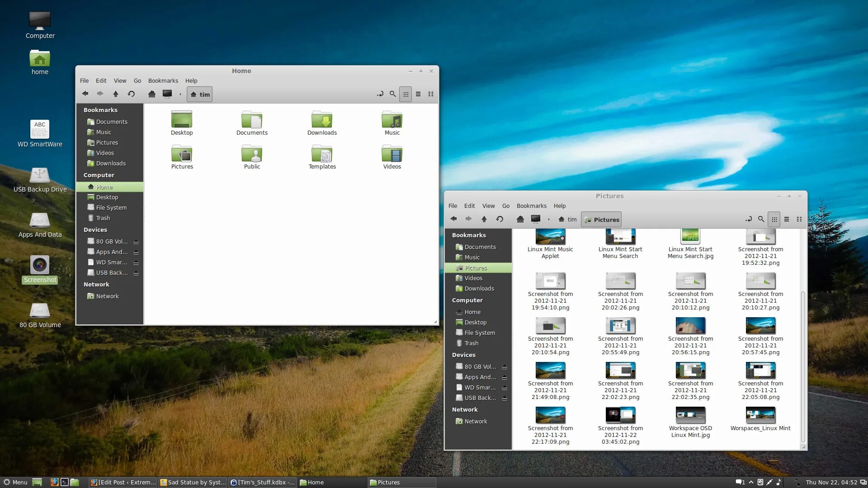Open the Menu button on the taskbar
868x488 pixels.
tap(15, 482)
